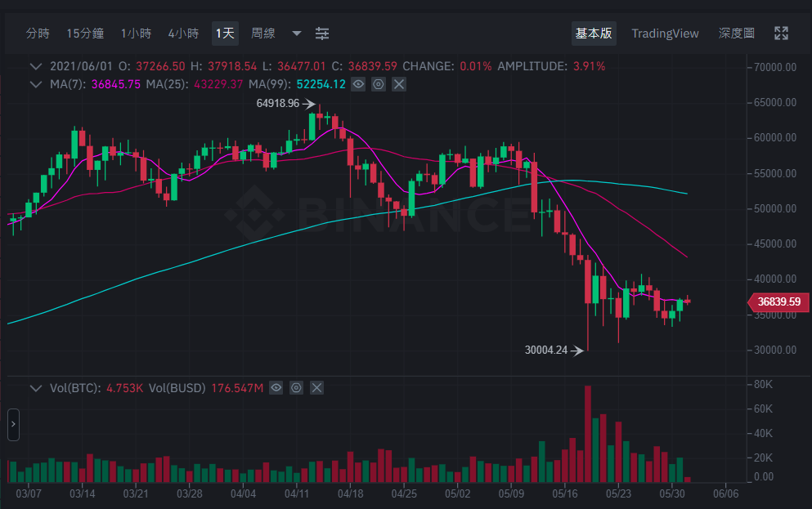
Task: Collapse the MA legend row
Action: tap(36, 84)
